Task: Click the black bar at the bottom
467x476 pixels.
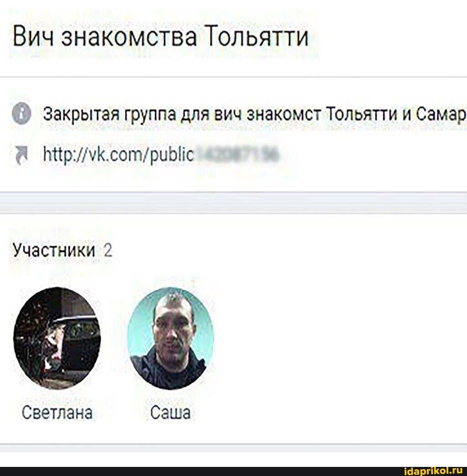Action: click(x=233, y=471)
